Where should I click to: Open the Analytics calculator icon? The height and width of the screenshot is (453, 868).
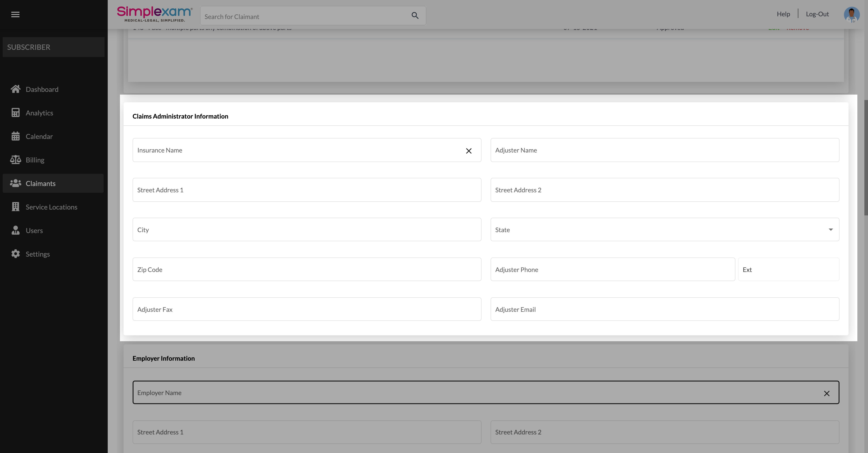pos(15,113)
